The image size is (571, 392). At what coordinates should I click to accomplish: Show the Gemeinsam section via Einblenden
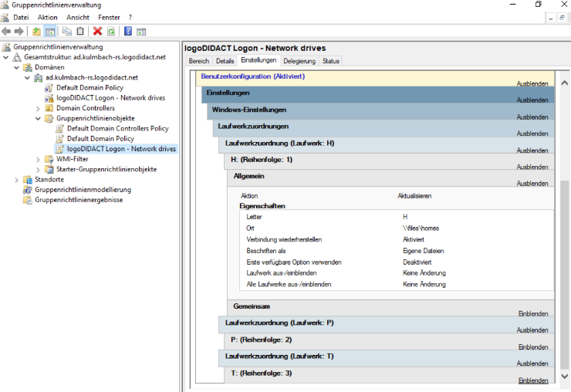click(x=532, y=313)
